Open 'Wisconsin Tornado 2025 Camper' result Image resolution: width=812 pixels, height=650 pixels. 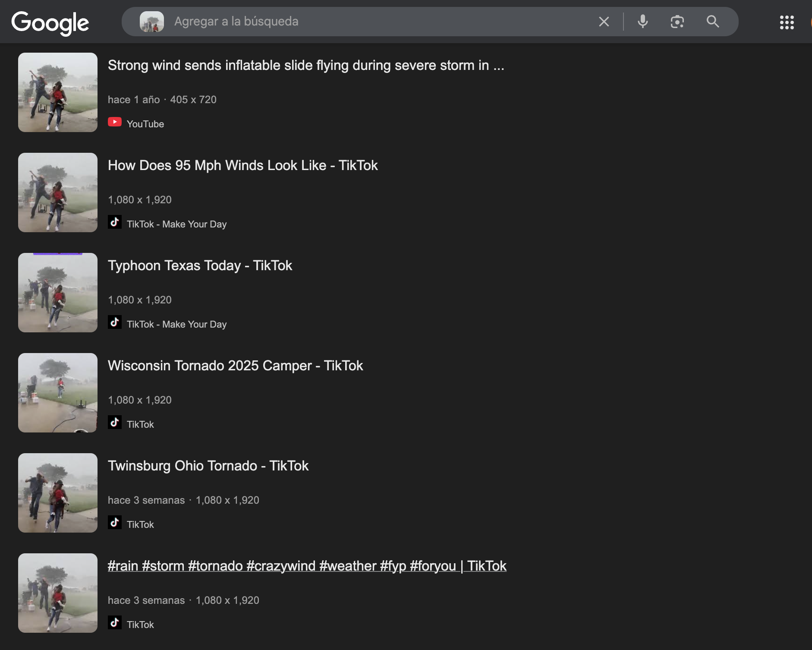click(236, 366)
